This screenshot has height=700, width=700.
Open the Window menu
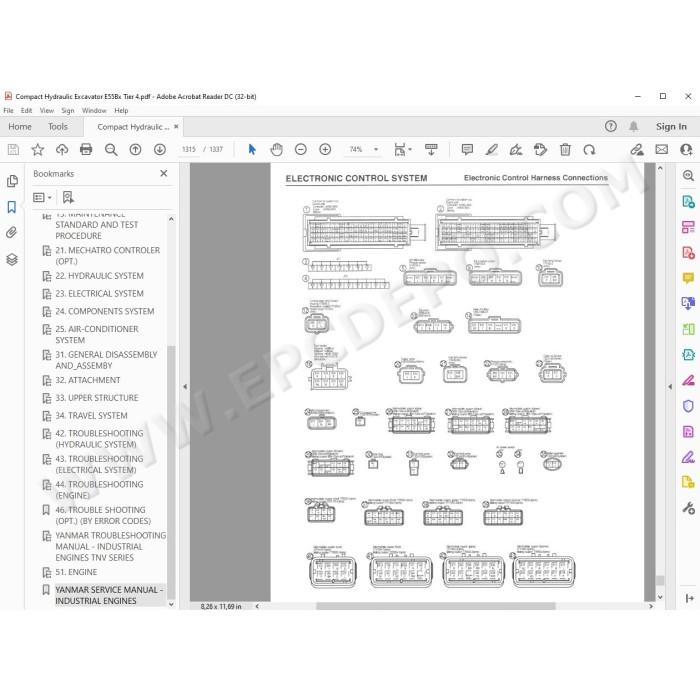(x=94, y=110)
